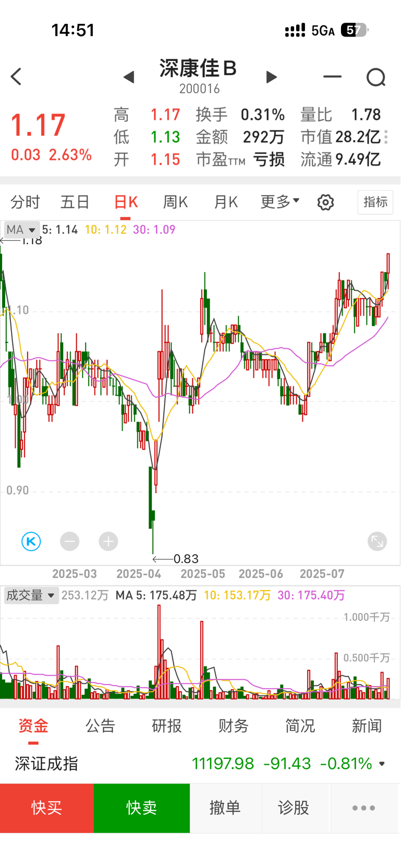Tap the blue K chart icon

pyautogui.click(x=31, y=541)
